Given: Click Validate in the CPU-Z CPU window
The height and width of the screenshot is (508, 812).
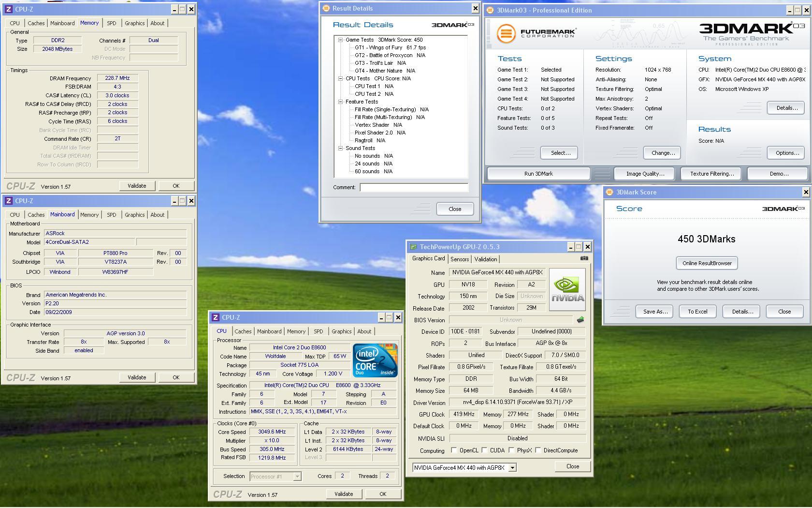Looking at the screenshot, I should click(344, 494).
